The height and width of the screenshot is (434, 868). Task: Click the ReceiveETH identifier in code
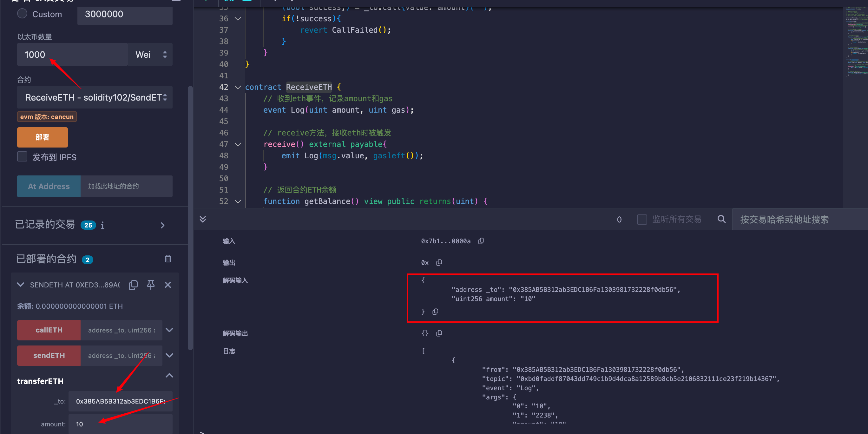[309, 87]
